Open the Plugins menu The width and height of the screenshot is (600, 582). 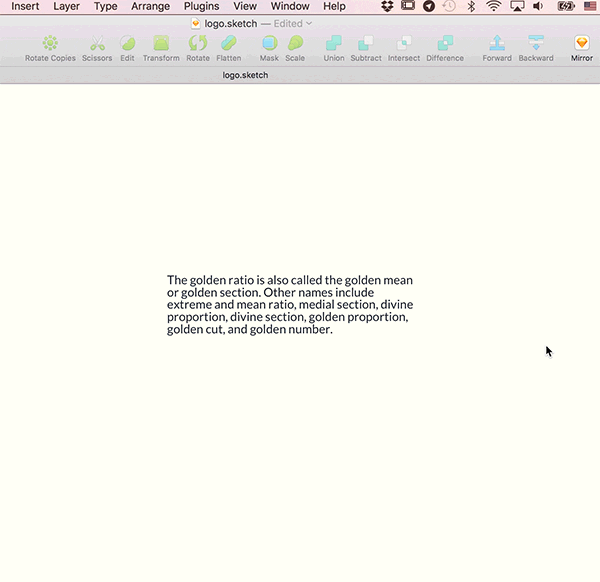pos(201,6)
